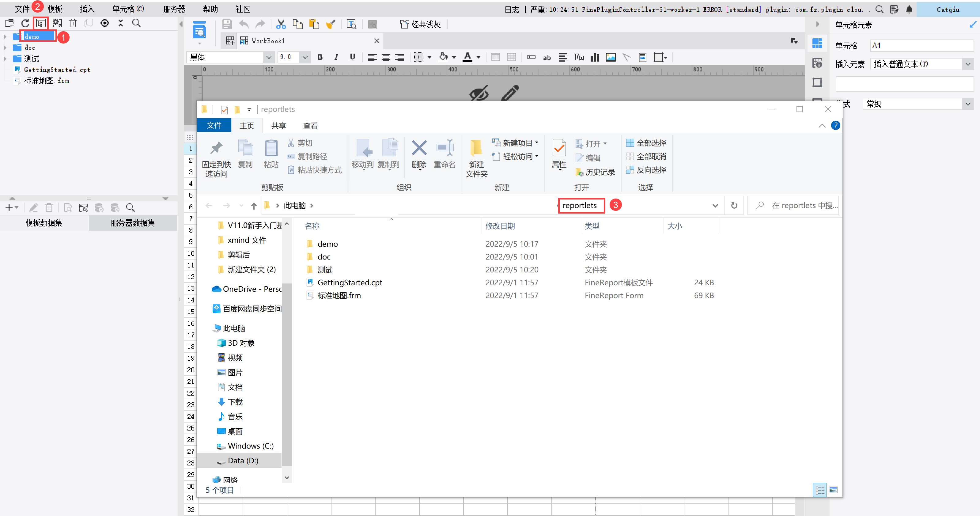Click the Insert Image toolbar icon
The height and width of the screenshot is (516, 980).
point(611,58)
